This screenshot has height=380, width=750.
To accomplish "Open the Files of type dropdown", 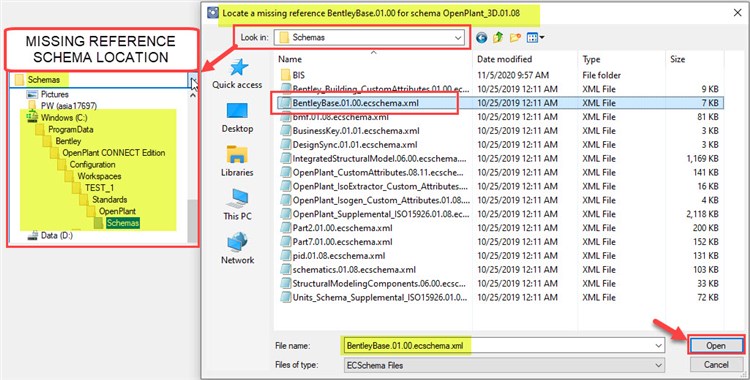I will (504, 365).
